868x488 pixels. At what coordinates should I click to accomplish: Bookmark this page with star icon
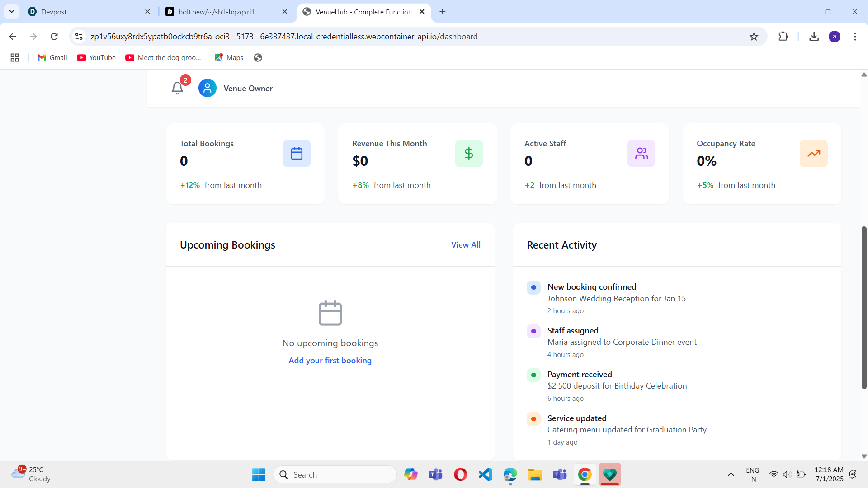click(754, 37)
